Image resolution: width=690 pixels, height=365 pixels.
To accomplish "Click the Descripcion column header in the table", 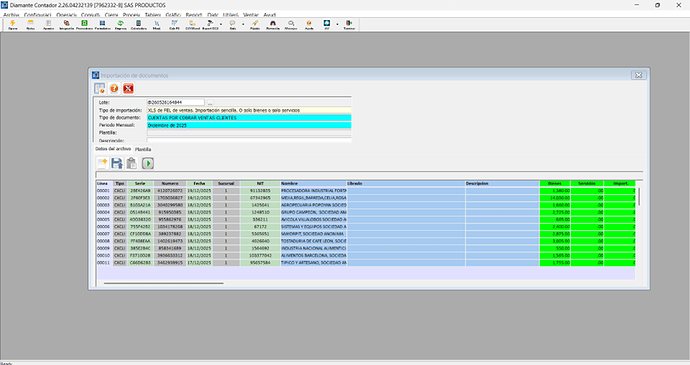I will click(502, 183).
